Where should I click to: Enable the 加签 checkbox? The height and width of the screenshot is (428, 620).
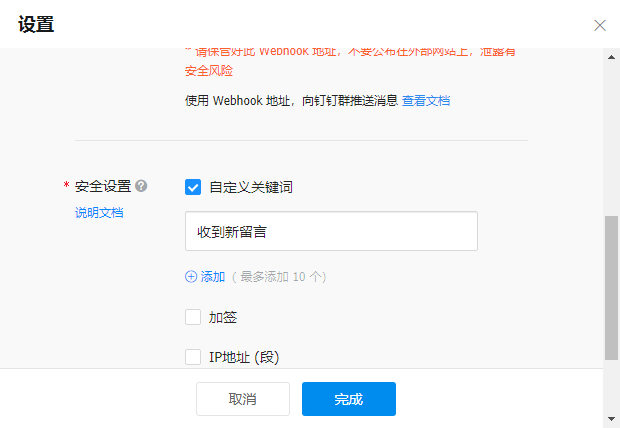click(x=193, y=317)
